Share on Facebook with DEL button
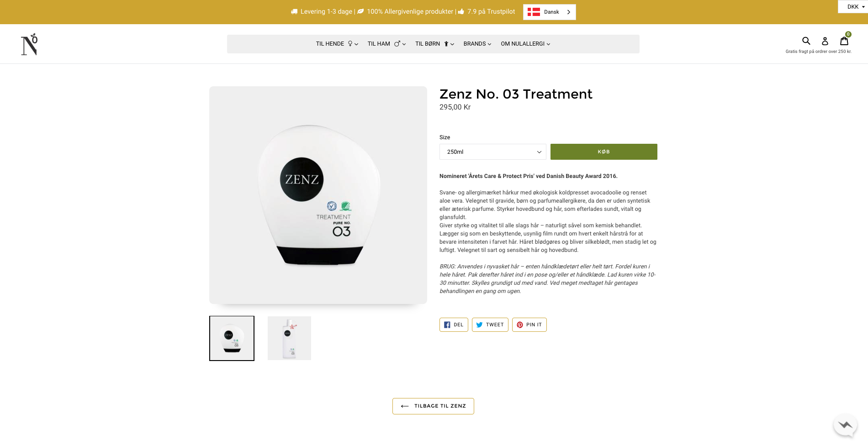The height and width of the screenshot is (445, 868). click(454, 325)
